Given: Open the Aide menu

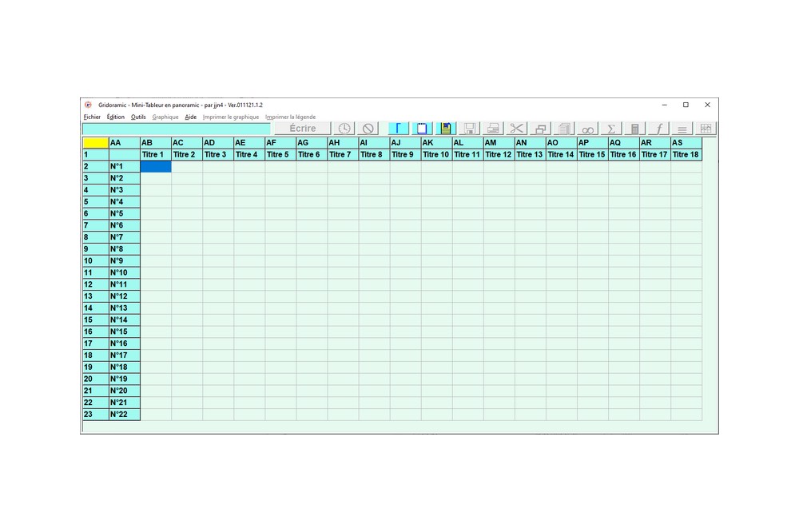Looking at the screenshot, I should pyautogui.click(x=191, y=117).
